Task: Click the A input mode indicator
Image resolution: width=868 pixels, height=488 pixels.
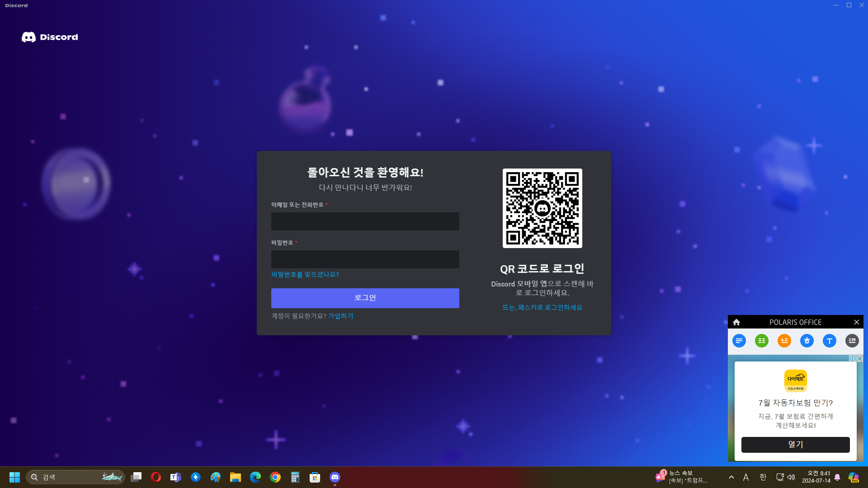Action: coord(746,477)
